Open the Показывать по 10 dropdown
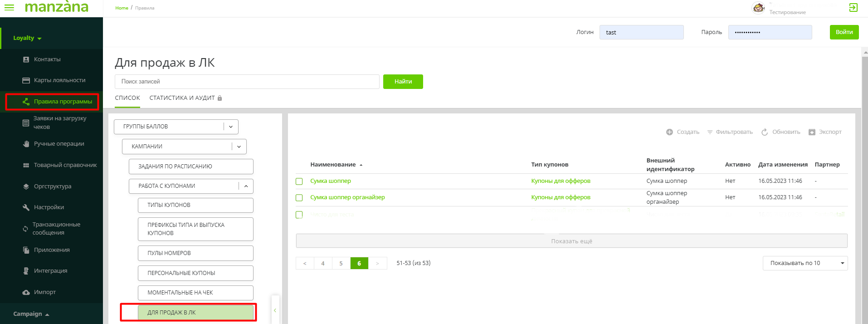 point(805,263)
